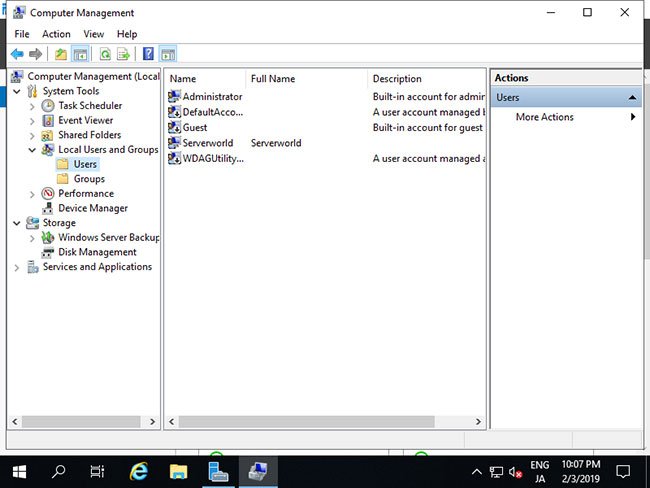Expand Services and Applications node
This screenshot has width=650, height=488.
click(17, 267)
